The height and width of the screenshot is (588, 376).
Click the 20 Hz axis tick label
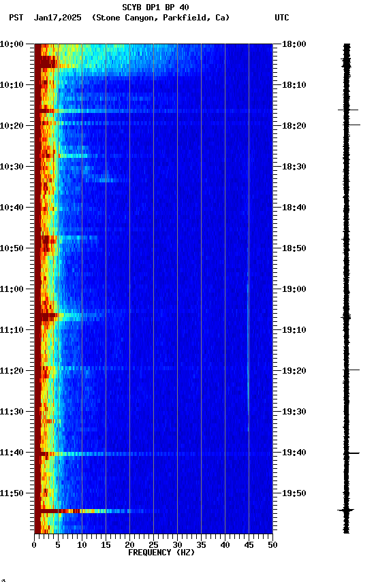coord(129,545)
